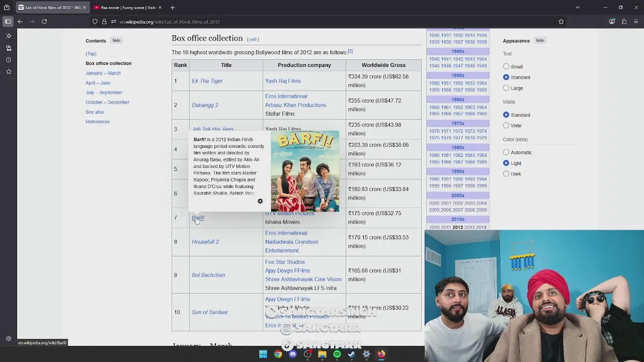Viewport: 644px width, 362px height.
Task: Open a new tab with the plus icon
Action: pos(172,8)
